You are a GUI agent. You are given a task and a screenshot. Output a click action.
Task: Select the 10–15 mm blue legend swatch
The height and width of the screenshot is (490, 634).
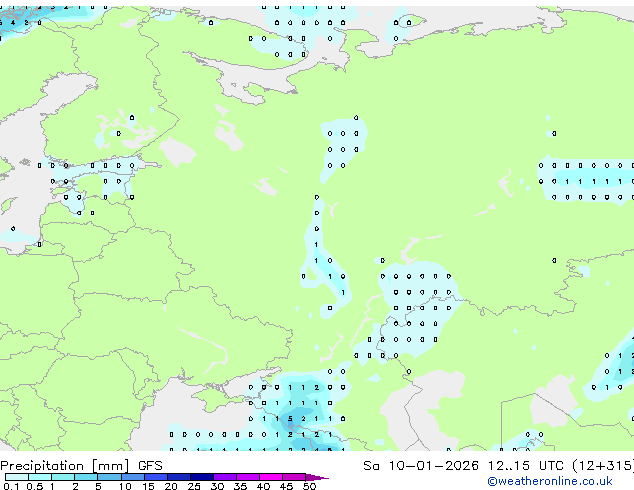[133, 477]
